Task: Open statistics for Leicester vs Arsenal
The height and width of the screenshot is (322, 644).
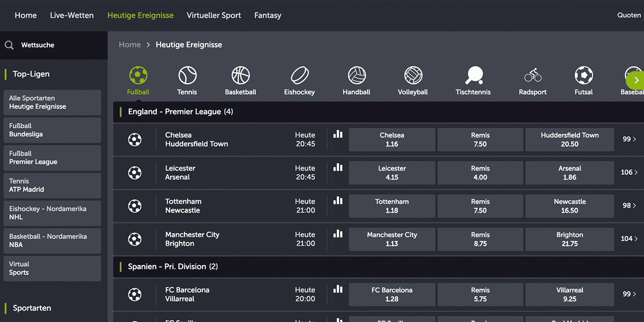Action: (x=338, y=167)
